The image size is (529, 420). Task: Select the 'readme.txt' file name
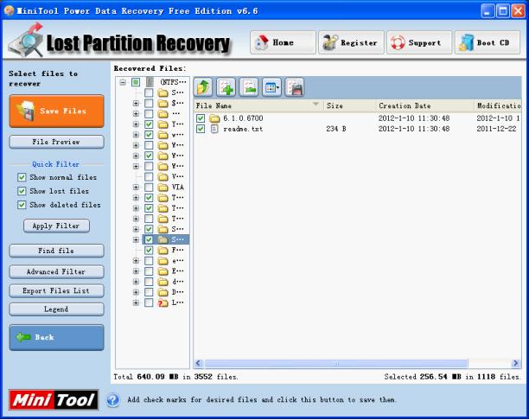click(x=243, y=129)
